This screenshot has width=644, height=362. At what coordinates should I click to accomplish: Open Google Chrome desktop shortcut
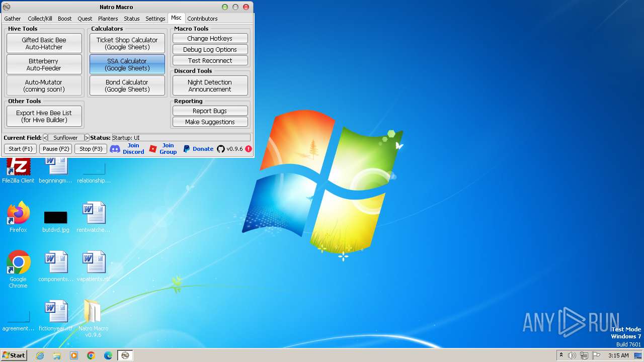coord(18,269)
